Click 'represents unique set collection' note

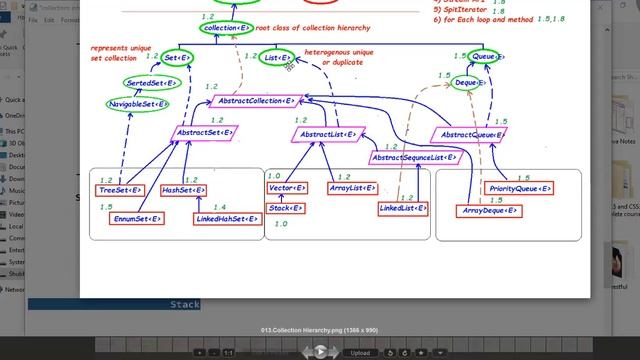(120, 53)
